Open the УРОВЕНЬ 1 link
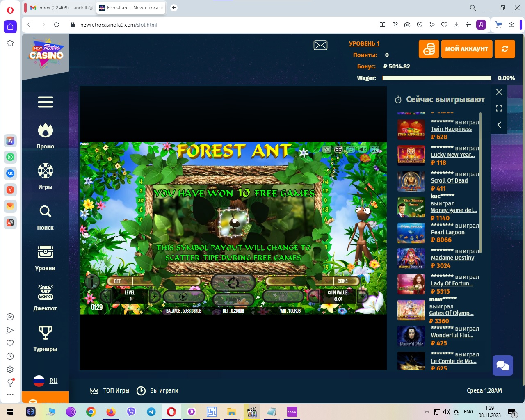 click(364, 43)
